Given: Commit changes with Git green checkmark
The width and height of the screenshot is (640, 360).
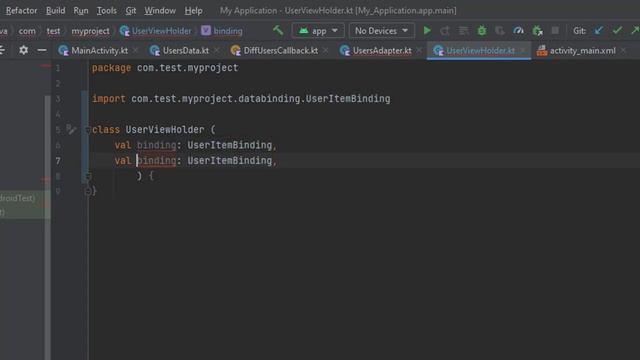Looking at the screenshot, I should [x=617, y=31].
